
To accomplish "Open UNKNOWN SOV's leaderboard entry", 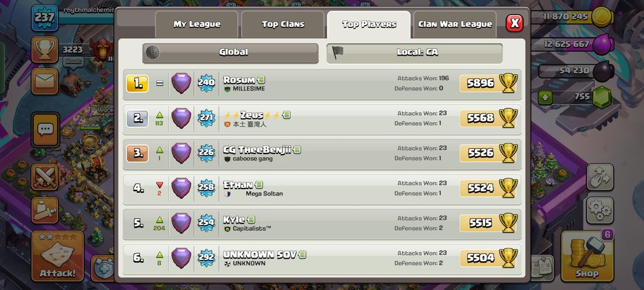I will (322, 259).
